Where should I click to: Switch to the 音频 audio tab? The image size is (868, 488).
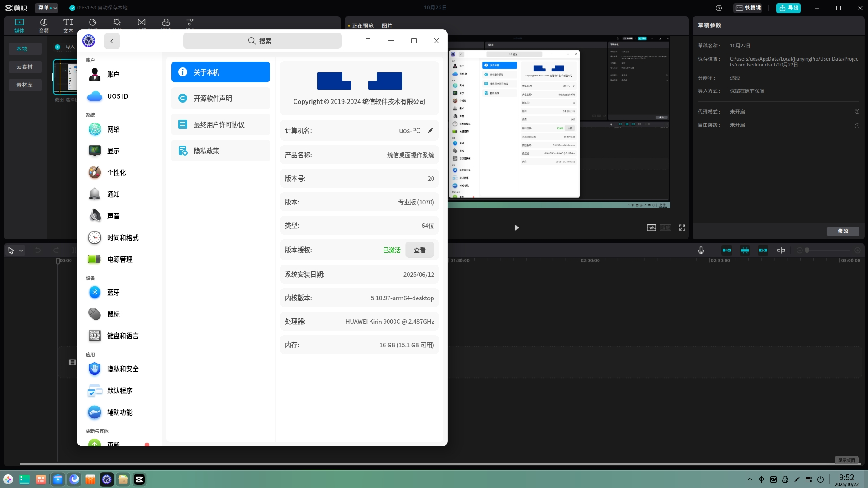[x=44, y=26]
